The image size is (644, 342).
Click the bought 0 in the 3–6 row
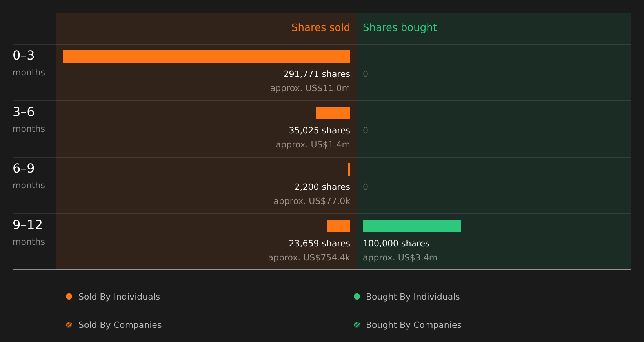(x=366, y=131)
